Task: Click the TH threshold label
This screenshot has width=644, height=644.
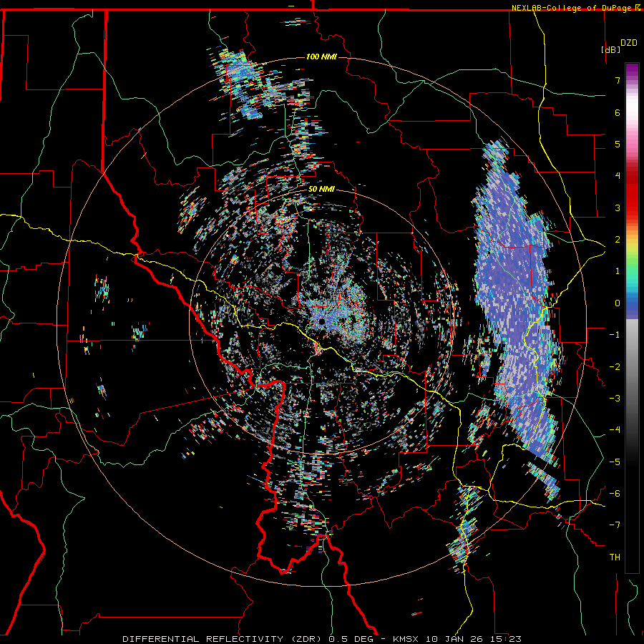Action: click(615, 557)
